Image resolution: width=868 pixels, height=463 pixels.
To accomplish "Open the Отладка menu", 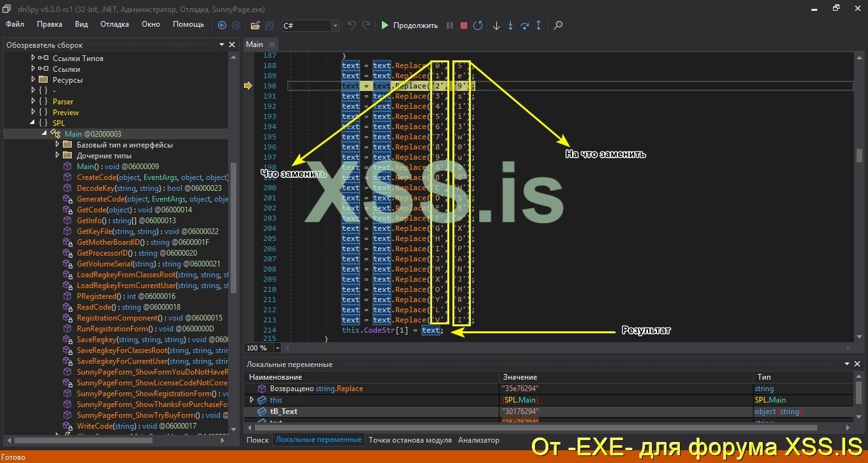I will point(114,24).
